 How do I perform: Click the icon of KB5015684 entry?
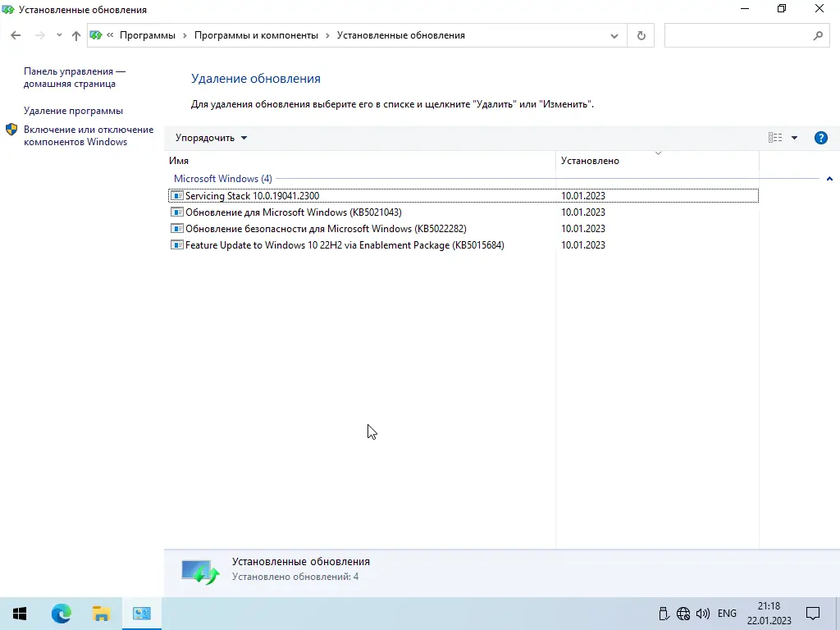click(177, 244)
